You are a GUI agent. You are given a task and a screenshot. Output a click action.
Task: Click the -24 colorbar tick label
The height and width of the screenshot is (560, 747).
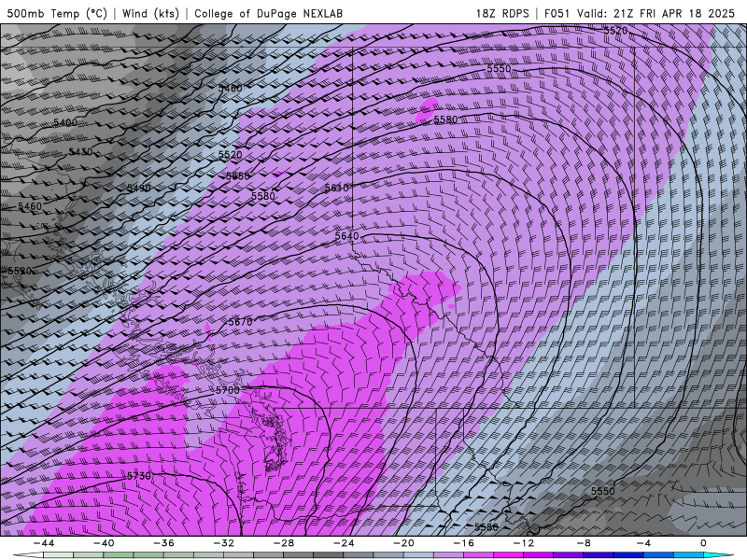tap(344, 543)
